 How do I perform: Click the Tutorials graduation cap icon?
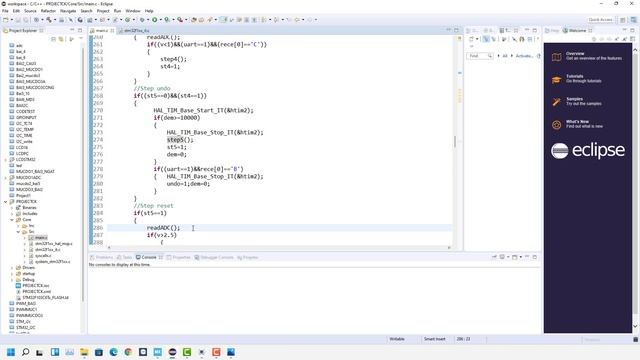556,80
